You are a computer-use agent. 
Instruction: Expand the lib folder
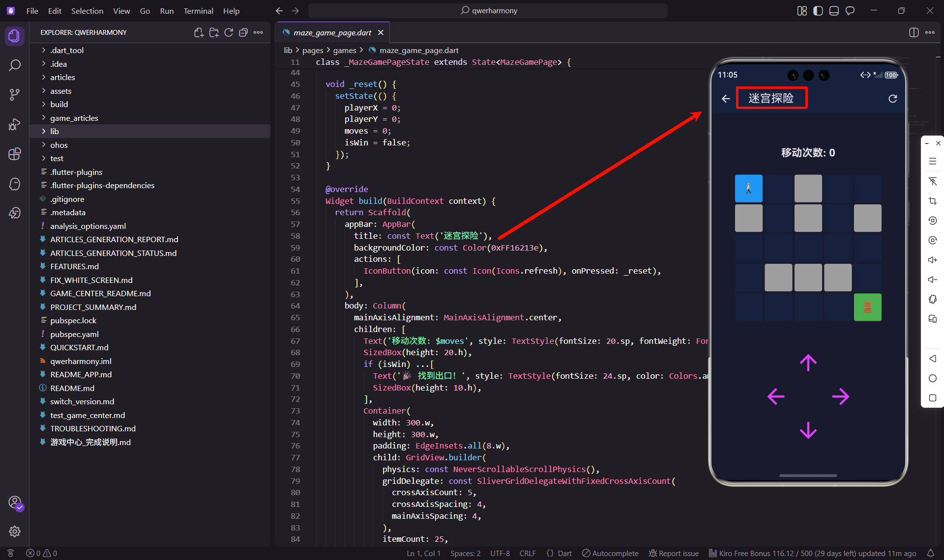(54, 131)
